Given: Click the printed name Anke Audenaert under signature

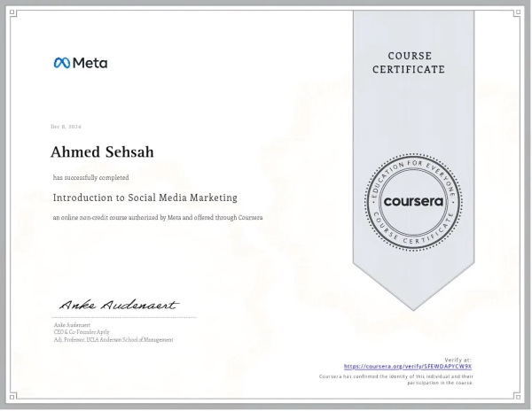Looking at the screenshot, I should [x=73, y=325].
